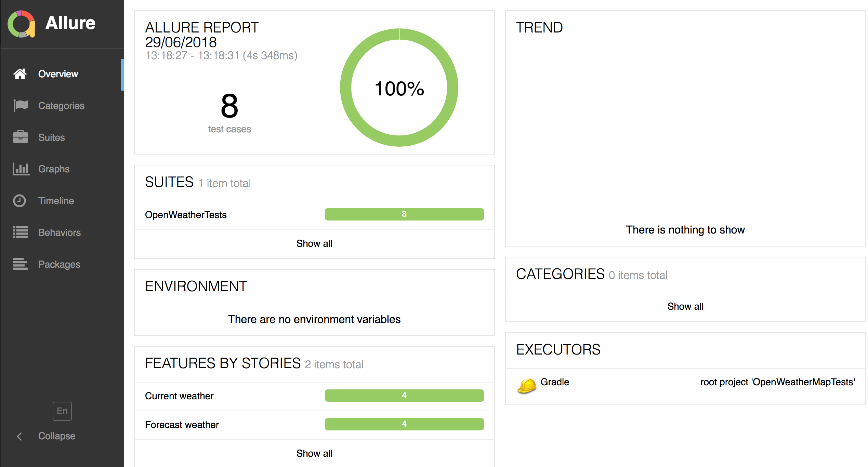Screen dimensions: 868x467
Task: Open the Behaviors menu item
Action: click(x=60, y=232)
